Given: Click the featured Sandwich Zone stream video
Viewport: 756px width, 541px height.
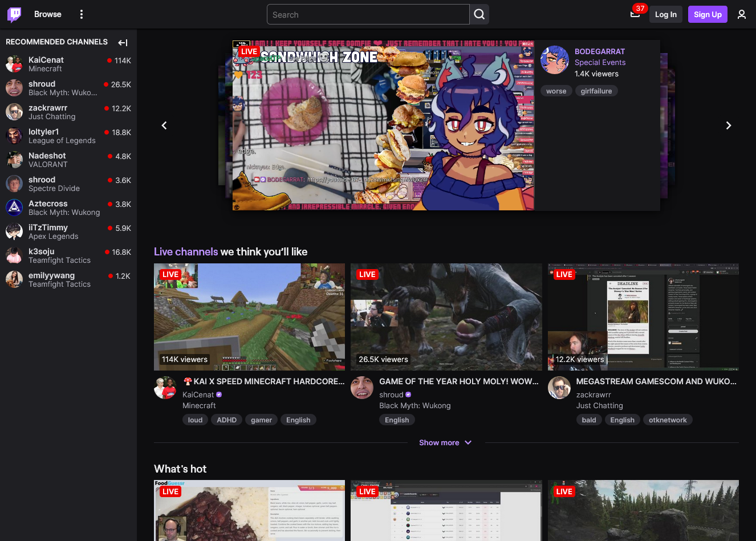Looking at the screenshot, I should tap(383, 125).
